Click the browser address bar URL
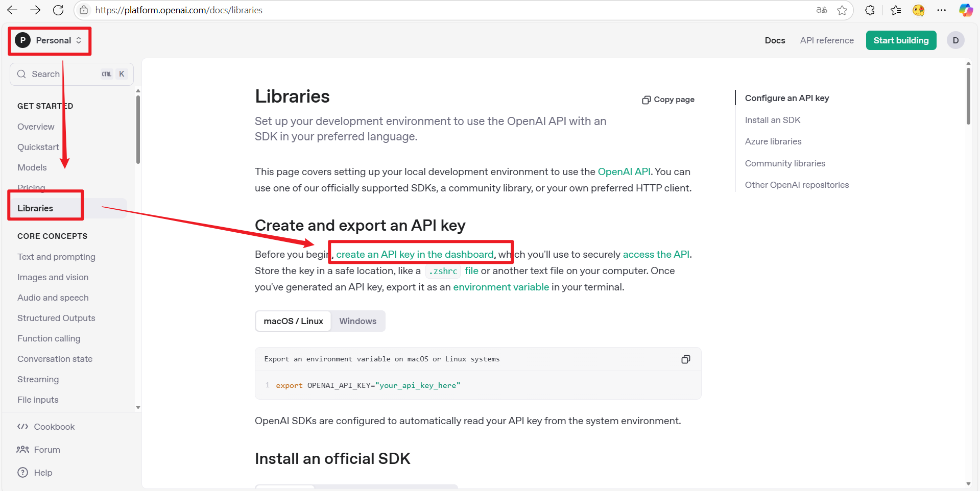980x491 pixels. click(x=179, y=10)
